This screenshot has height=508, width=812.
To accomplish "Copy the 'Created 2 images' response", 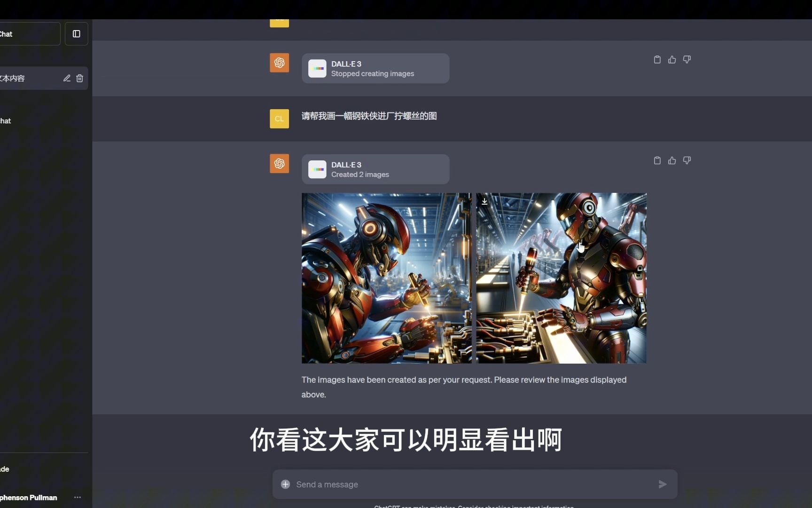I will (657, 160).
